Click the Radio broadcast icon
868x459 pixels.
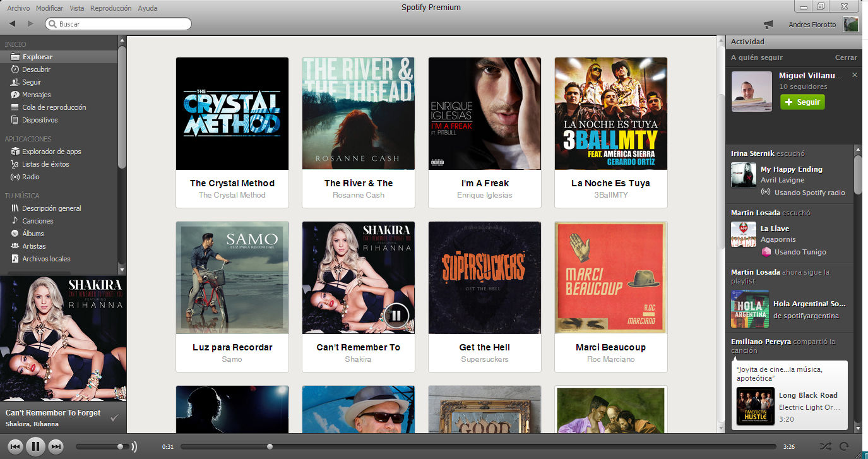(x=15, y=177)
